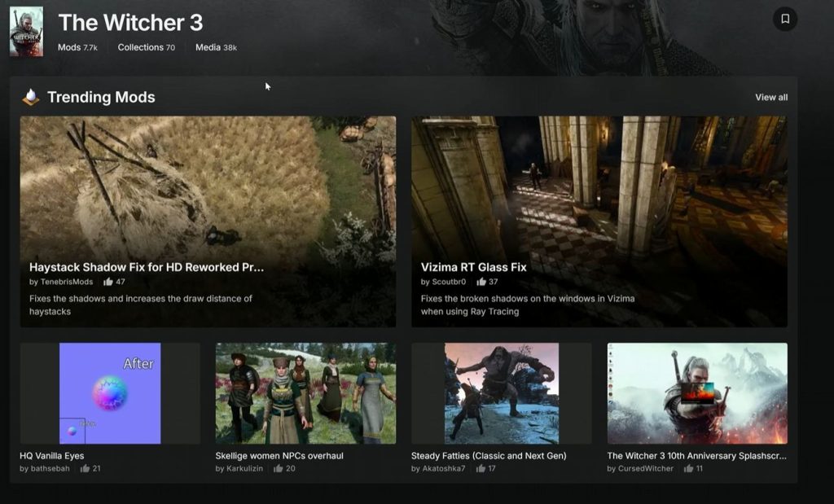The image size is (834, 504).
Task: Open Skellige women NPCs overhaul title
Action: pos(279,456)
